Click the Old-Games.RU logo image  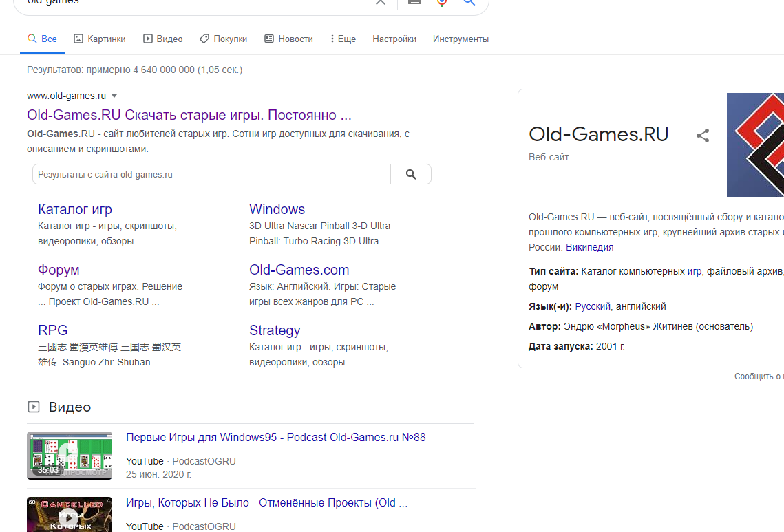(755, 145)
